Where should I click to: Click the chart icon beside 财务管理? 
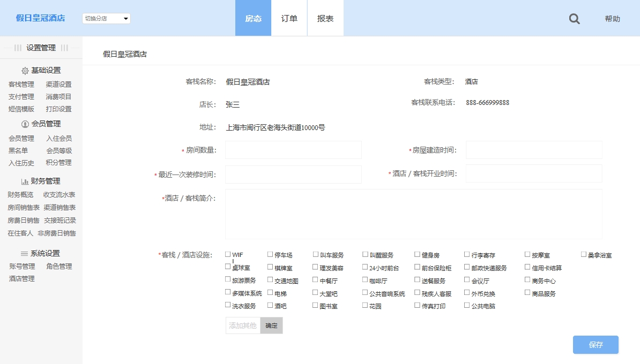pyautogui.click(x=25, y=181)
